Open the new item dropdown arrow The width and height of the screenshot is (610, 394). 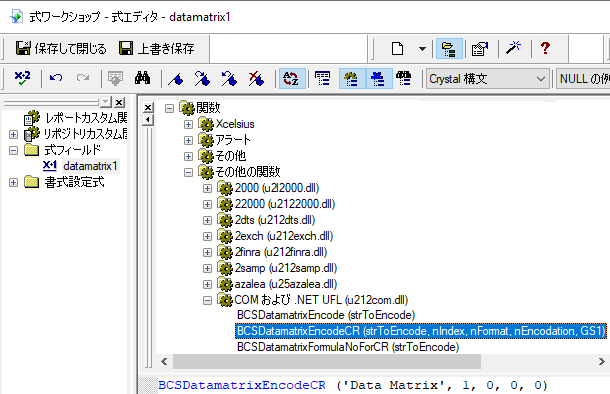(422, 49)
